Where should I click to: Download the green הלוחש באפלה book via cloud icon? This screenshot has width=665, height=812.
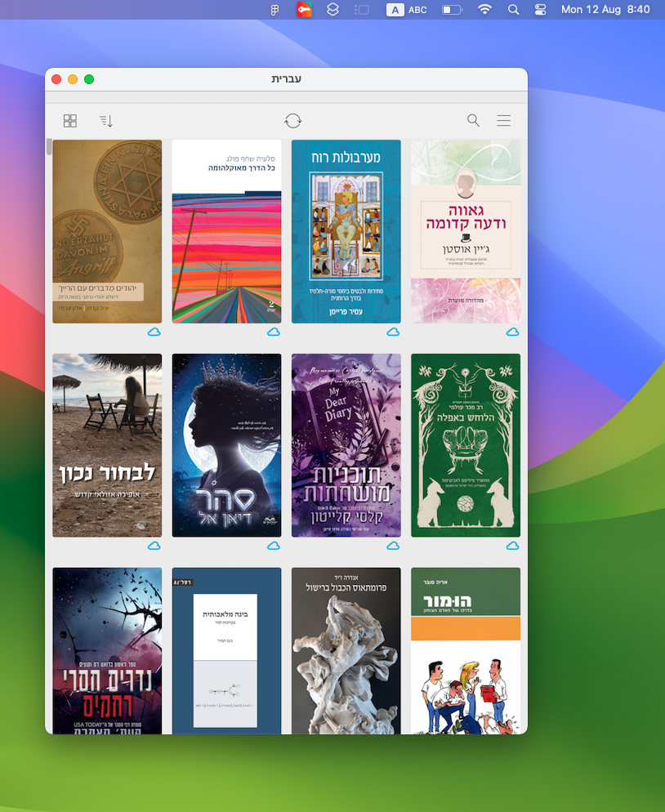pos(513,546)
